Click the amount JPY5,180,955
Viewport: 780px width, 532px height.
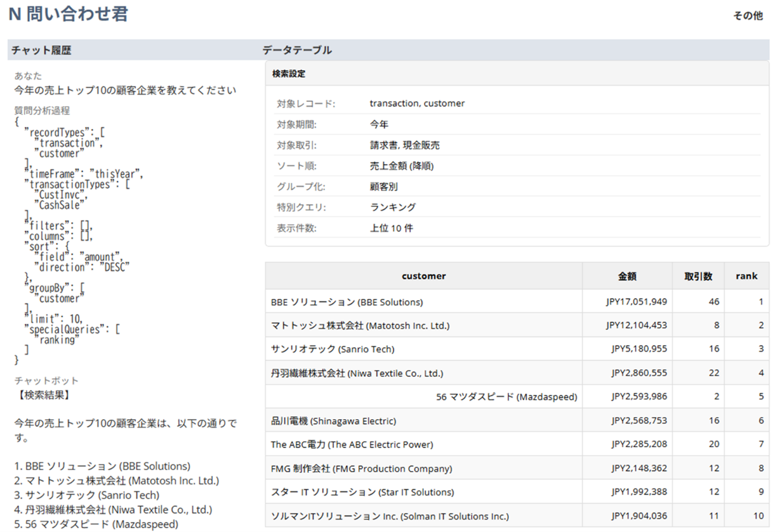639,349
